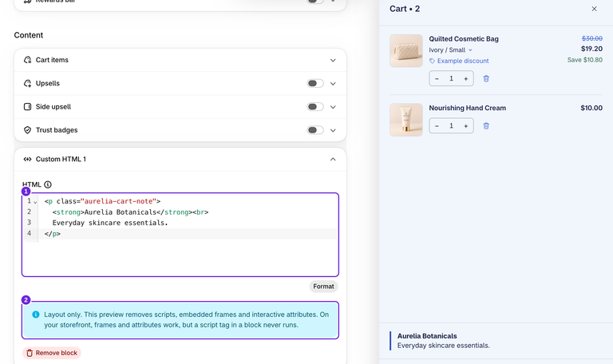Click the Nourishing Hand Cream title
Screen dimensions: 613x364
(x=467, y=108)
